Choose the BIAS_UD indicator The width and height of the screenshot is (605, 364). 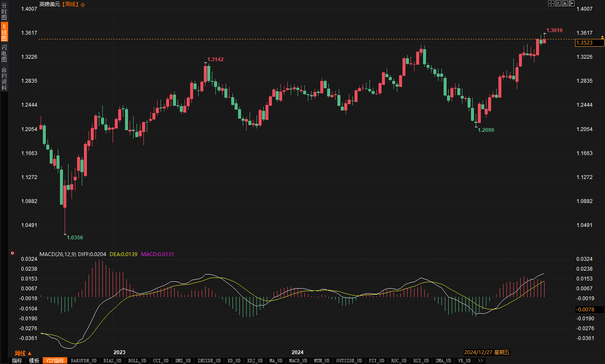click(112, 361)
